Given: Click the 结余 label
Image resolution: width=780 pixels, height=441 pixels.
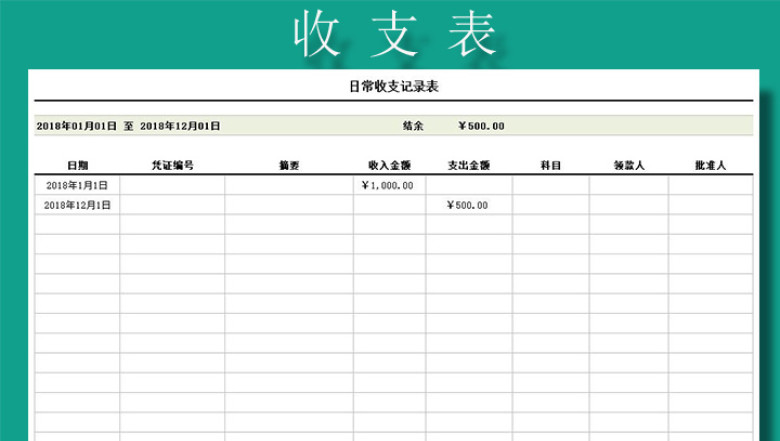Looking at the screenshot, I should 413,126.
